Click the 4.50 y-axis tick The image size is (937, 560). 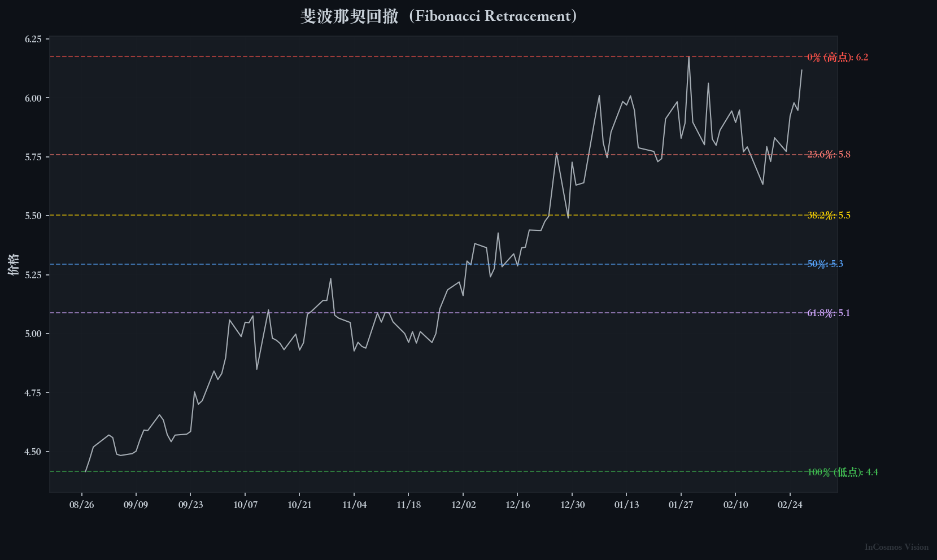pyautogui.click(x=33, y=452)
